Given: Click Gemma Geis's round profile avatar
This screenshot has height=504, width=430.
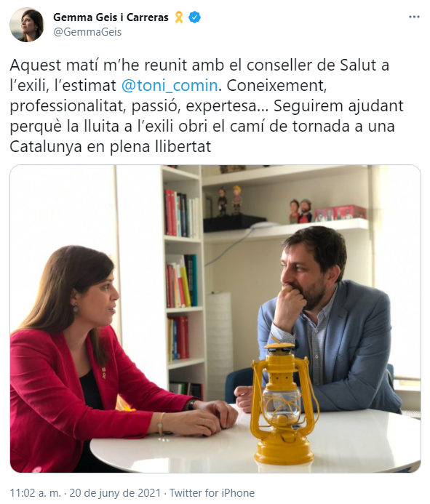Looking at the screenshot, I should pyautogui.click(x=27, y=25).
